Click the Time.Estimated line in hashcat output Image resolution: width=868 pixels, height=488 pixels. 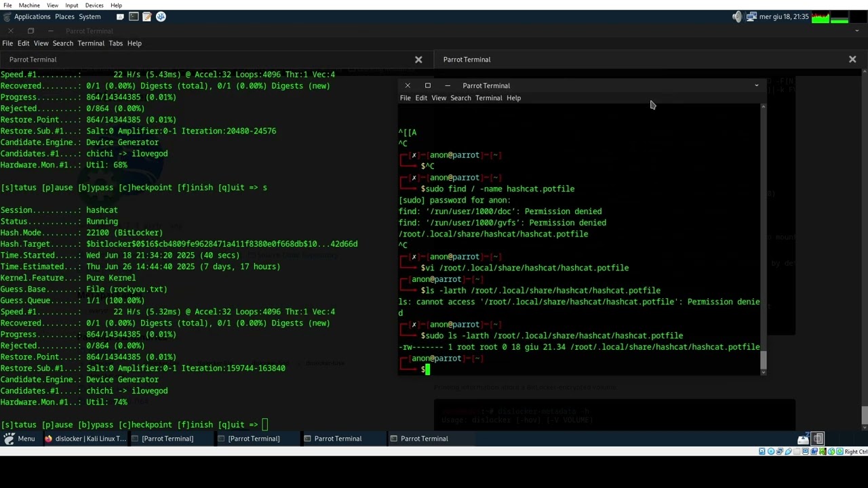pyautogui.click(x=140, y=266)
